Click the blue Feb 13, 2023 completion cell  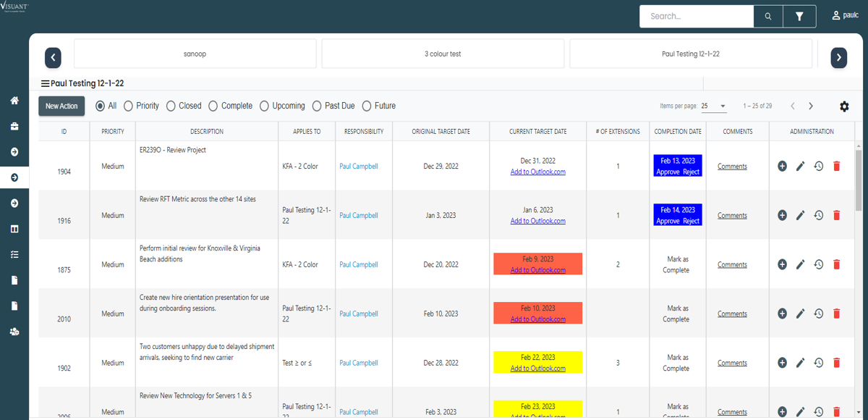(x=678, y=166)
